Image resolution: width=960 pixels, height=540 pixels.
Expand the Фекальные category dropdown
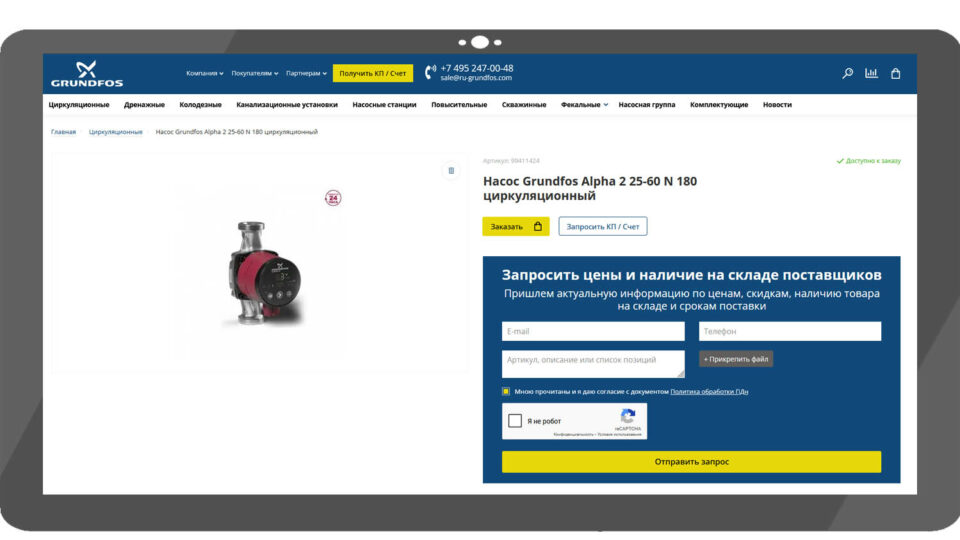coord(584,105)
